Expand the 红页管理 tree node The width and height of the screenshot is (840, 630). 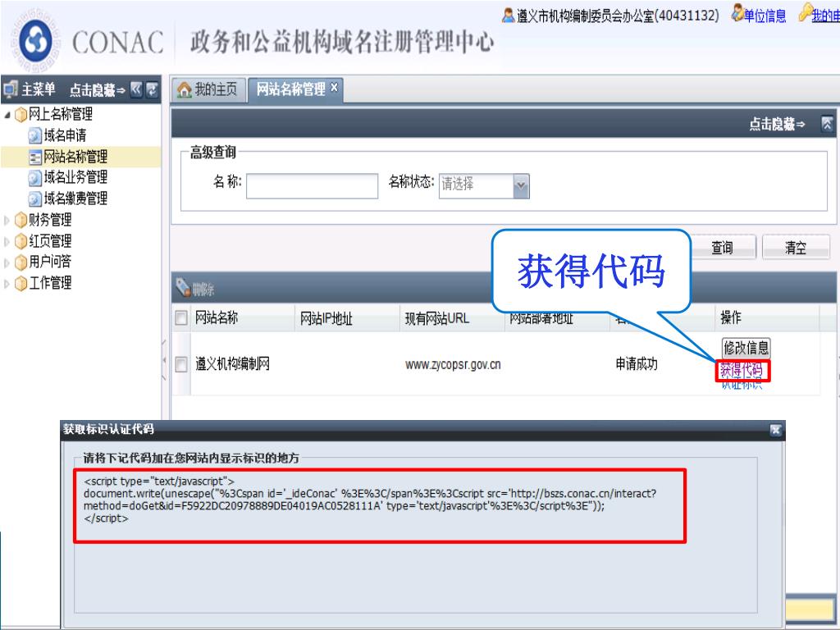pos(7,241)
